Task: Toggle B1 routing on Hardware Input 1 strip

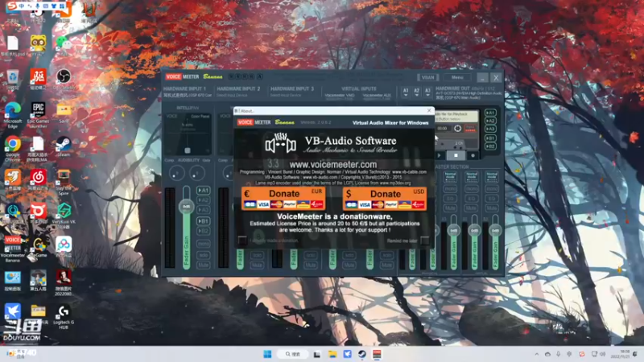Action: 204,221
